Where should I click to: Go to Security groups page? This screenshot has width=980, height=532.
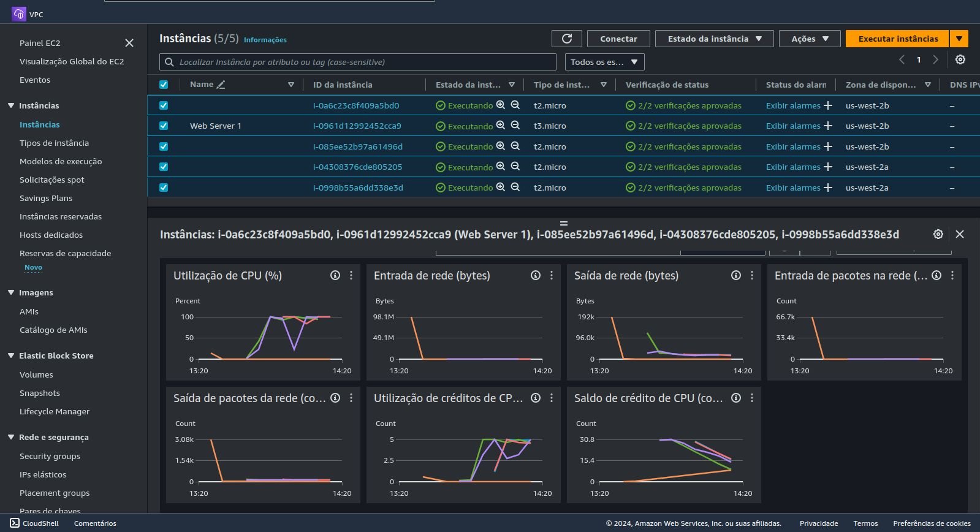tap(50, 456)
